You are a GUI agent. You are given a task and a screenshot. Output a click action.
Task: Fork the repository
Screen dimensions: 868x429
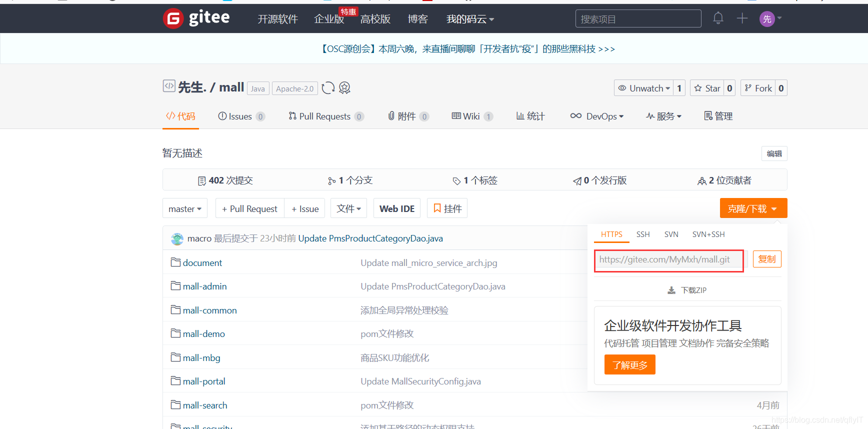click(x=758, y=88)
